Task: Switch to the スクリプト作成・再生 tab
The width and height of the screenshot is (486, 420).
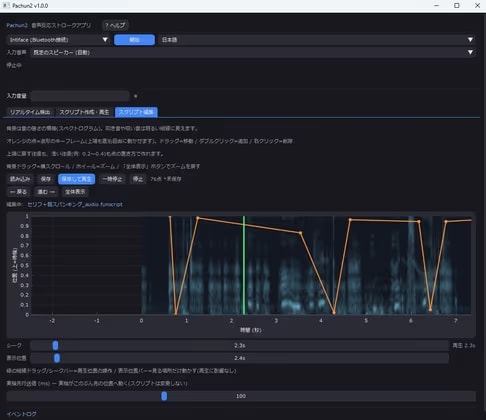Action: [84, 112]
